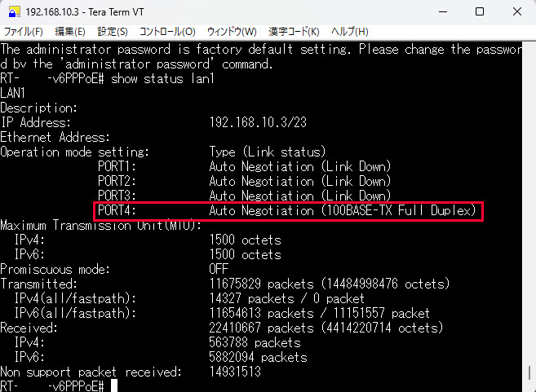The height and width of the screenshot is (392, 536).
Task: Click 'Promiscuous mode:' label
Action: (x=55, y=270)
